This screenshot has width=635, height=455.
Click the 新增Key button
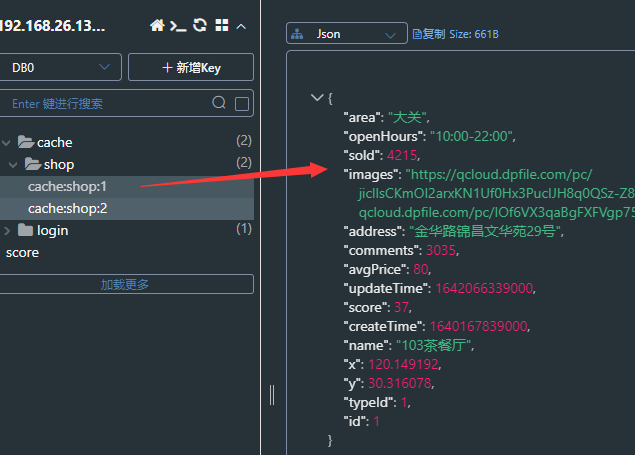[191, 67]
